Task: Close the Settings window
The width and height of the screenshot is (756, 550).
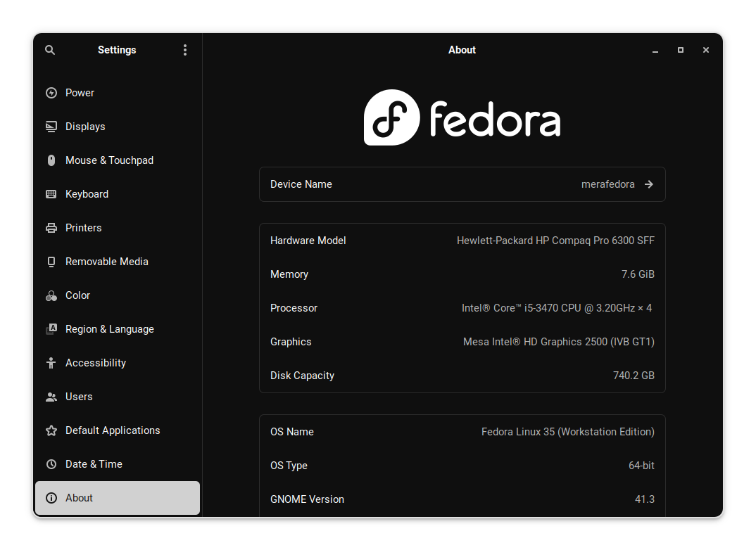Action: coord(706,50)
